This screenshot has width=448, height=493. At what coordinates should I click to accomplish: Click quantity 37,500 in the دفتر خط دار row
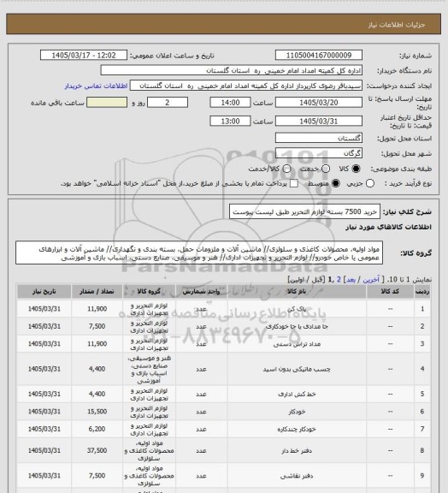pos(97,450)
